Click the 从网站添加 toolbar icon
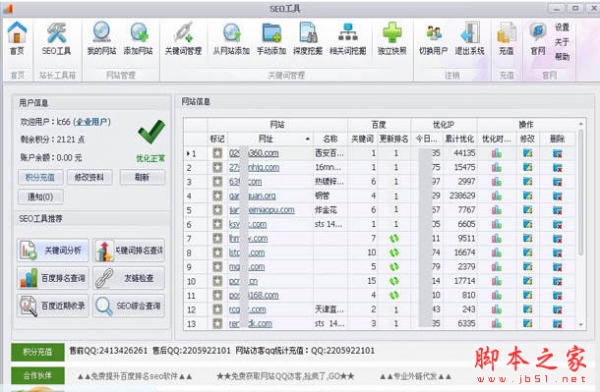Viewport: 600px width, 392px height. point(232,38)
